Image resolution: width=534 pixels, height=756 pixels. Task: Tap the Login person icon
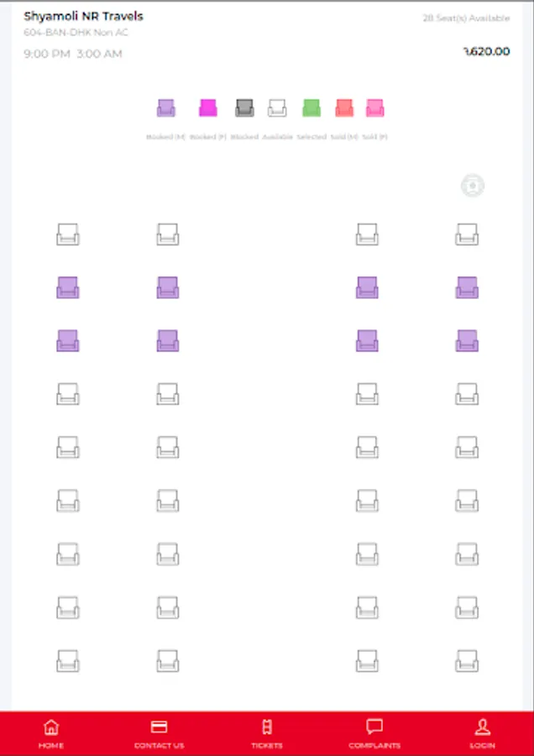[x=483, y=727]
